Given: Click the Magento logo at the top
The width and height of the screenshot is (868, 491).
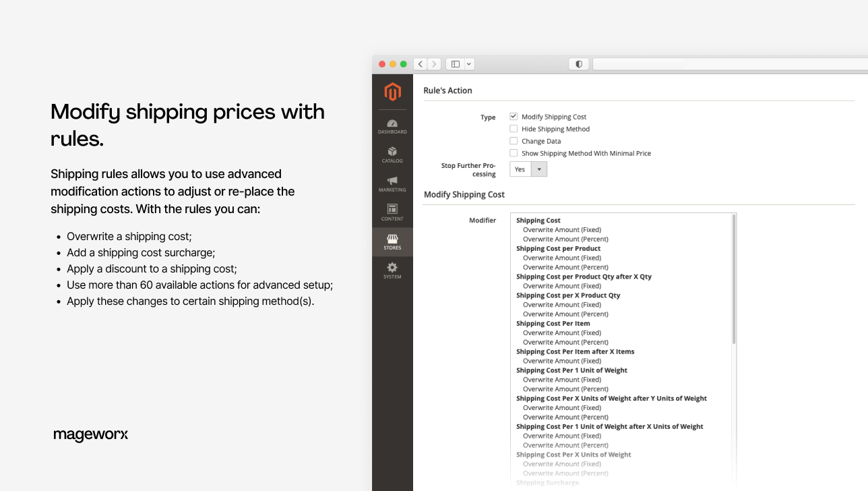Looking at the screenshot, I should pyautogui.click(x=392, y=92).
